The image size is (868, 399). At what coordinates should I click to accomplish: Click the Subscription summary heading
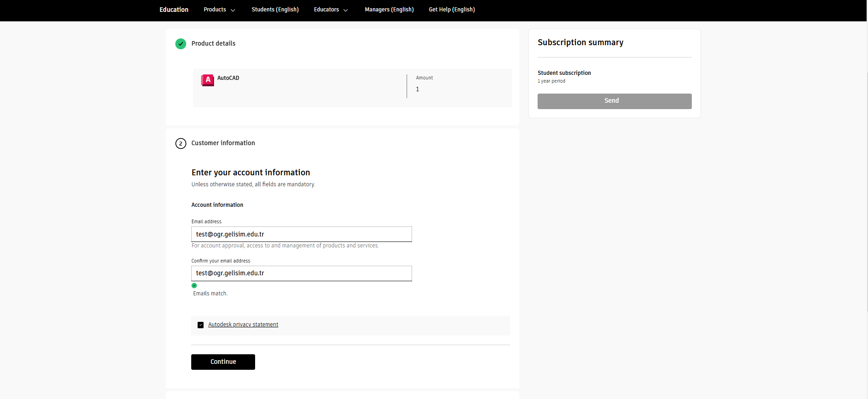click(580, 42)
